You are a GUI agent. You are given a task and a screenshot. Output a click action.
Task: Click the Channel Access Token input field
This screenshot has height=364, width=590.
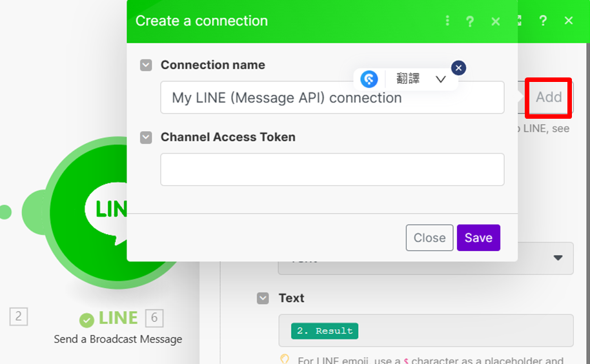tap(332, 170)
